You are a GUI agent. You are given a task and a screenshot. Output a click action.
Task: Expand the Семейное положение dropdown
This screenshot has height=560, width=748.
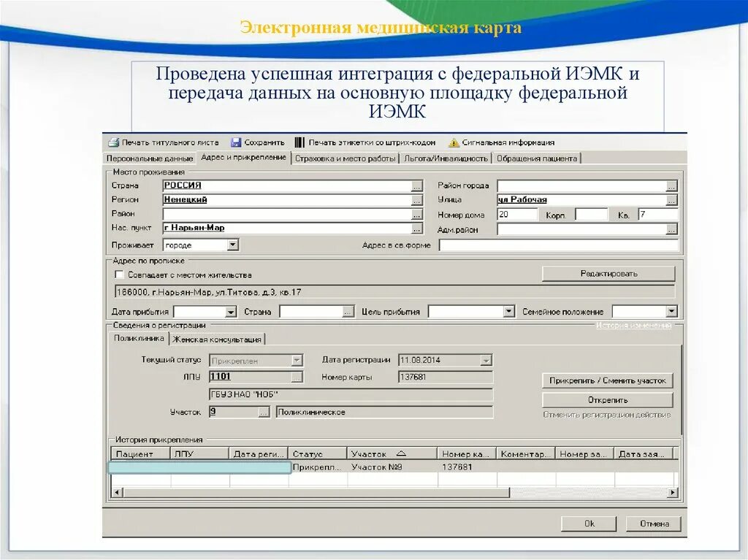click(x=672, y=312)
